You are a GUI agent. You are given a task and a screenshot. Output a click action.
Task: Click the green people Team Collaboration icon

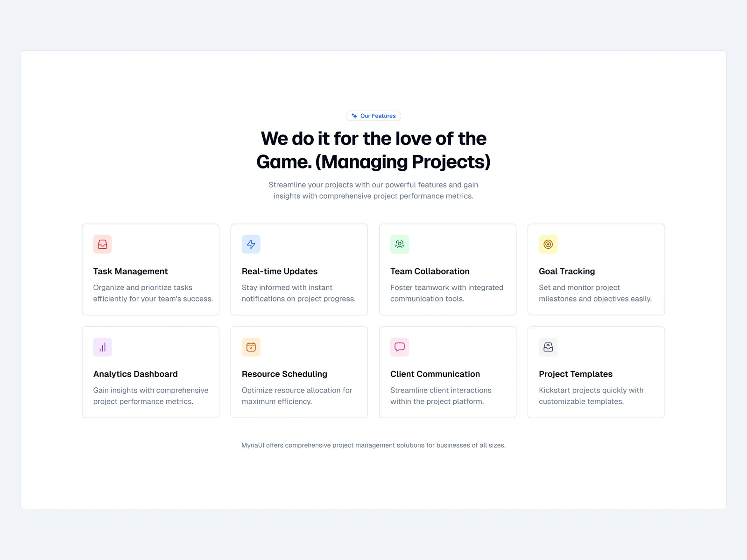400,244
